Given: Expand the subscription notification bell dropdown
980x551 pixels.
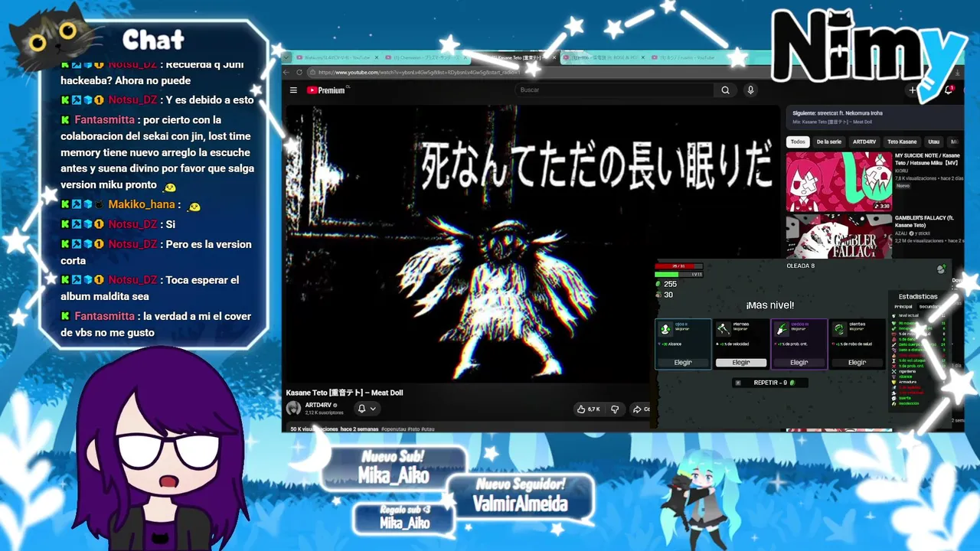Looking at the screenshot, I should (366, 409).
